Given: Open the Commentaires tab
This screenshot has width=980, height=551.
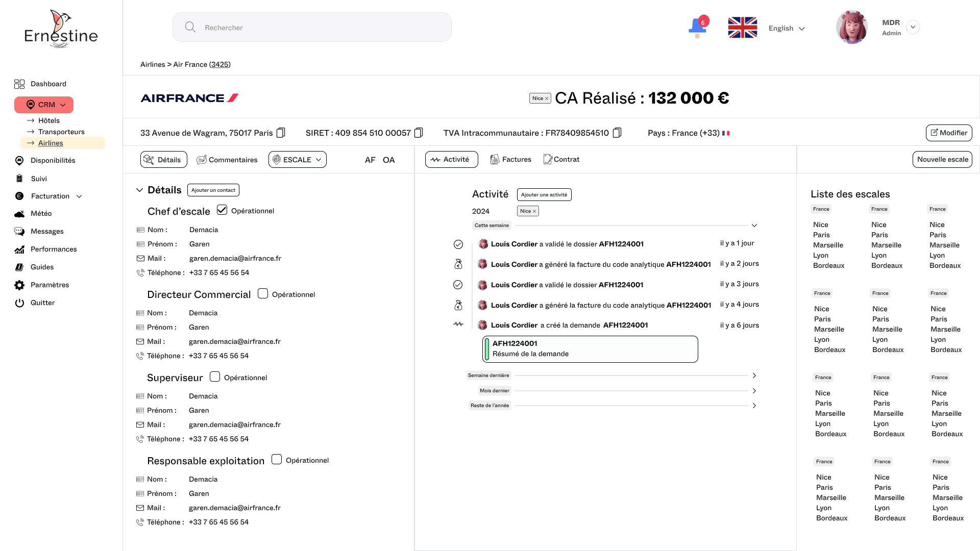Looking at the screenshot, I should tap(227, 160).
